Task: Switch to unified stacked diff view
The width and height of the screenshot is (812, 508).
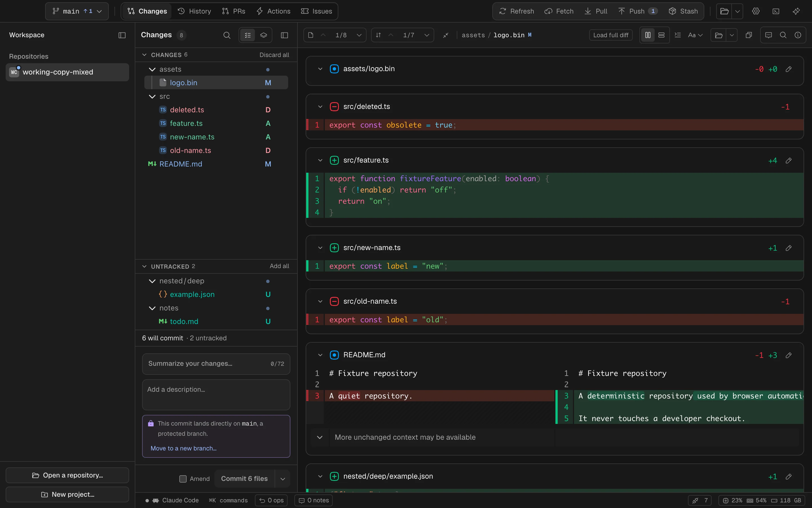Action: pos(661,35)
